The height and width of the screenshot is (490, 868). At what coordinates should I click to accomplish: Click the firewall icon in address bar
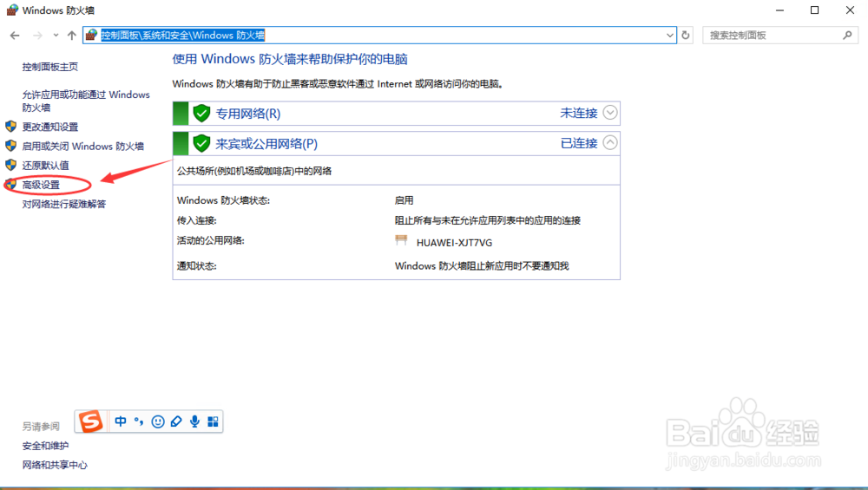92,35
